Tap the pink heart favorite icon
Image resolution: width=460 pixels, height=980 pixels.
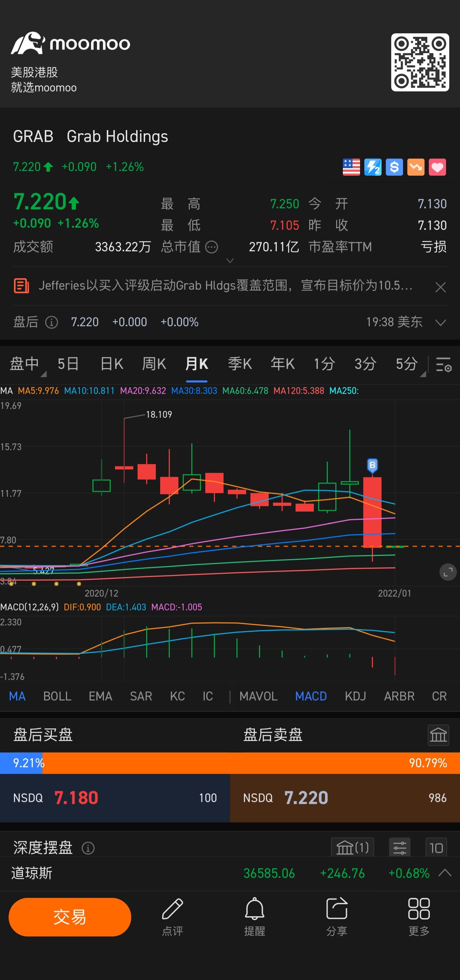coord(437,167)
